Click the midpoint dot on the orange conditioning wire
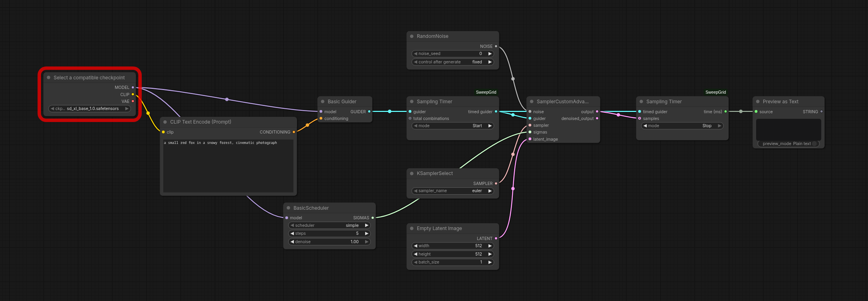The height and width of the screenshot is (301, 868). click(x=307, y=125)
